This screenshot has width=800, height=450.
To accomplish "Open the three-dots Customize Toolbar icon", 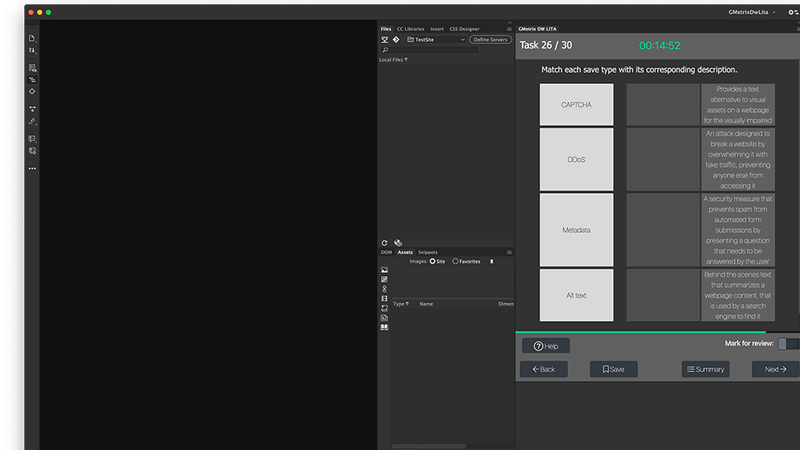I will 32,168.
